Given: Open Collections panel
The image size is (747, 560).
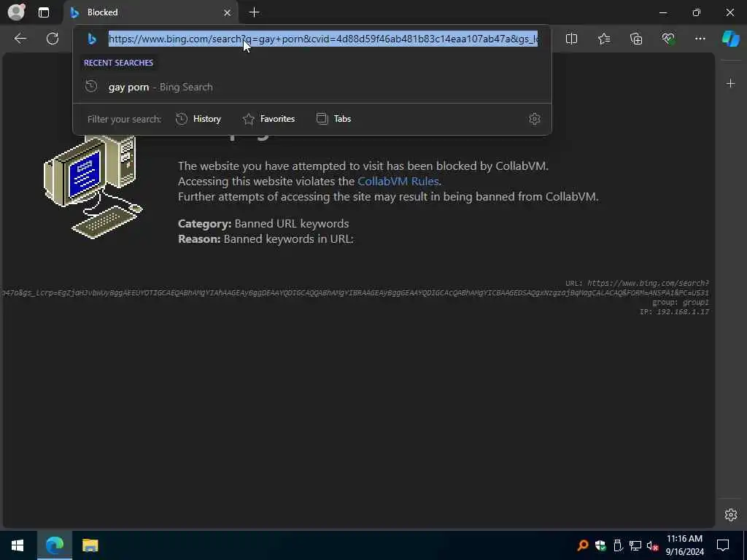Looking at the screenshot, I should [636, 39].
